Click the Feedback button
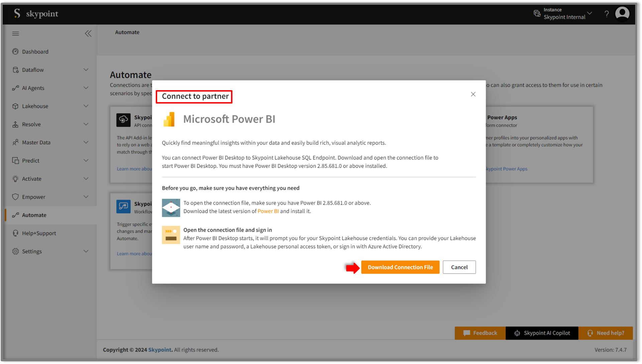This screenshot has height=364, width=642. click(x=480, y=333)
